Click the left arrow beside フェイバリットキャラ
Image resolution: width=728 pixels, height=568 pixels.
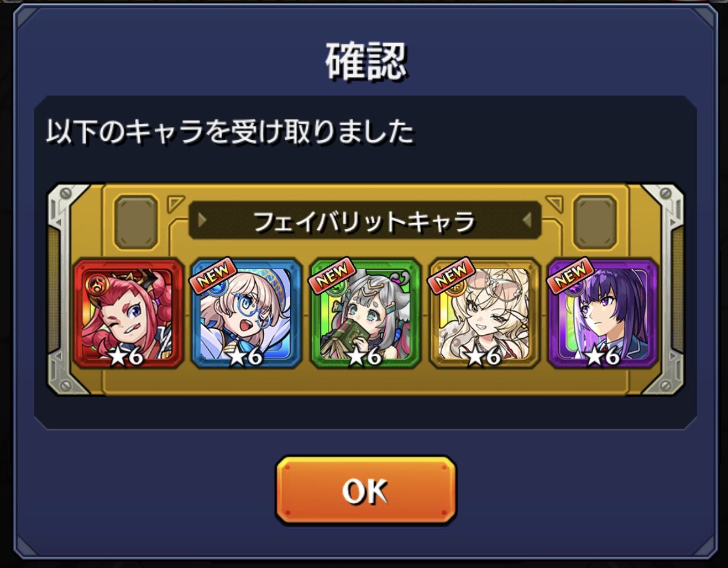pyautogui.click(x=202, y=220)
